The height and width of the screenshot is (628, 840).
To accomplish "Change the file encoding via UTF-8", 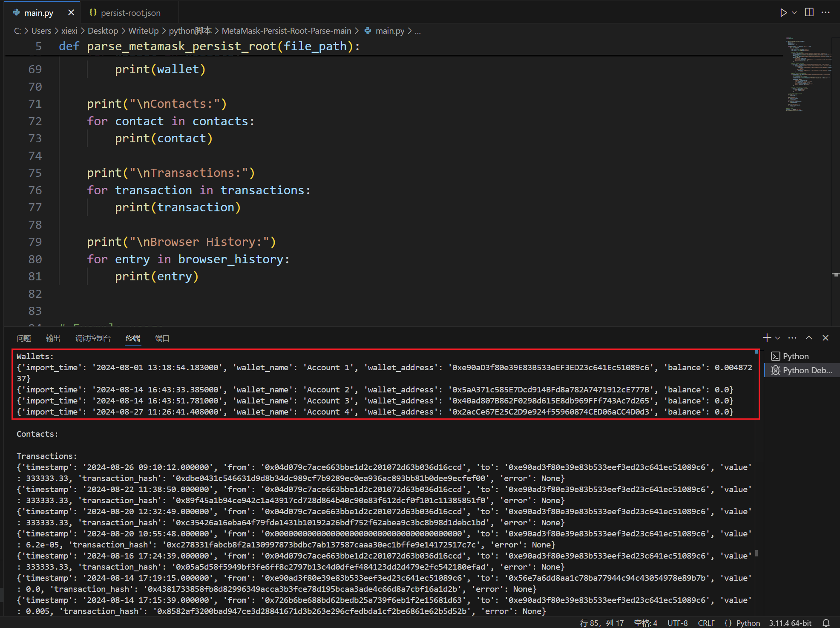I will point(677,622).
